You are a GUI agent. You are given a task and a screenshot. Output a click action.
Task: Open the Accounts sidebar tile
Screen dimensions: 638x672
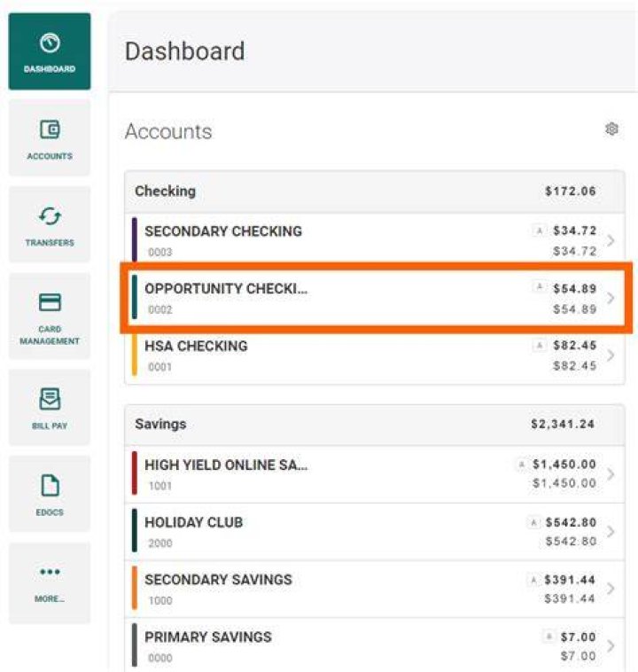click(x=50, y=137)
